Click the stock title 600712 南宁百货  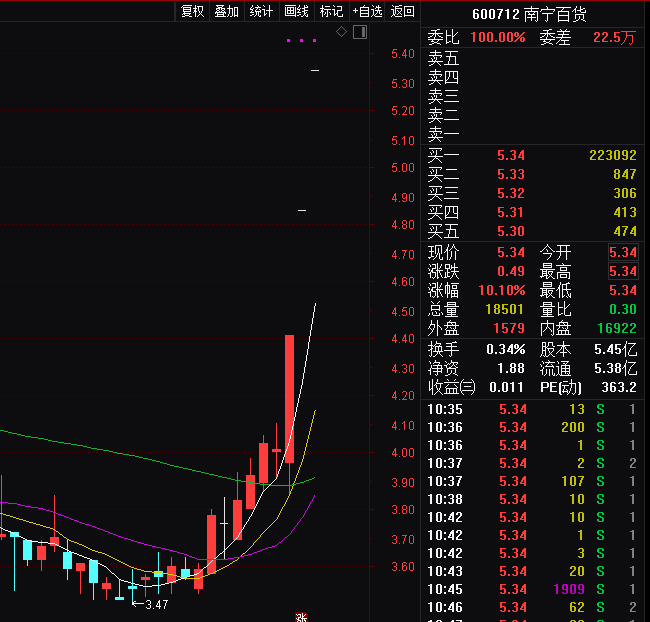[x=529, y=15]
